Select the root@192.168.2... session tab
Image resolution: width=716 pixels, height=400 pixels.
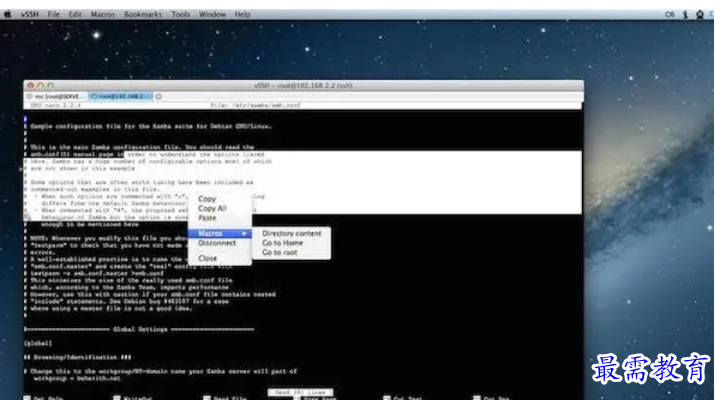[x=121, y=97]
